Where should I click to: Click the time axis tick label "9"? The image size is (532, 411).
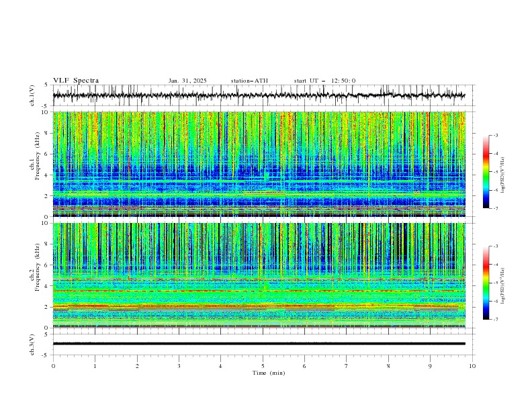pos(430,366)
